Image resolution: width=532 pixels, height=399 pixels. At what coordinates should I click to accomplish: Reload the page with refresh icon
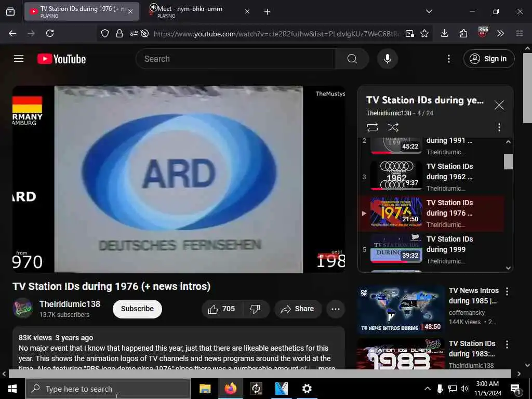(x=50, y=33)
